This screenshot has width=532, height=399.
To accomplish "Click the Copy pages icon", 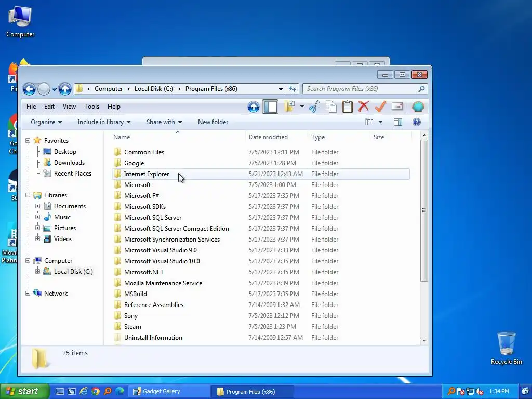I will pos(331,107).
